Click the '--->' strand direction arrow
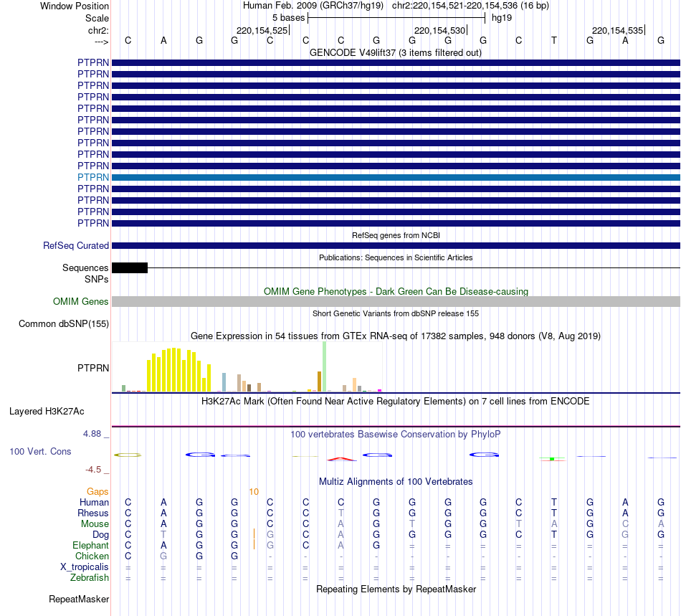The image size is (681, 616). [x=102, y=42]
